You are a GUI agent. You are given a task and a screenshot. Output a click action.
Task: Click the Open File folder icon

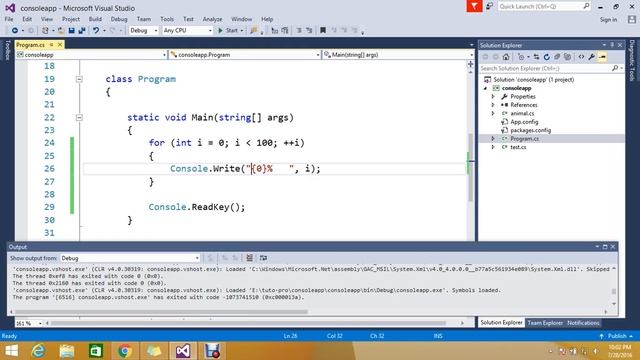(x=61, y=31)
